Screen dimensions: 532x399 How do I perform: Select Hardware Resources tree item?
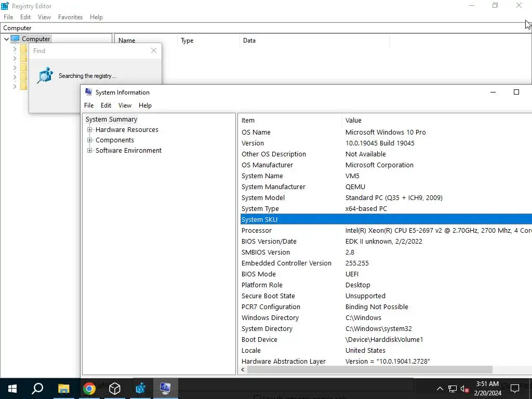[127, 129]
